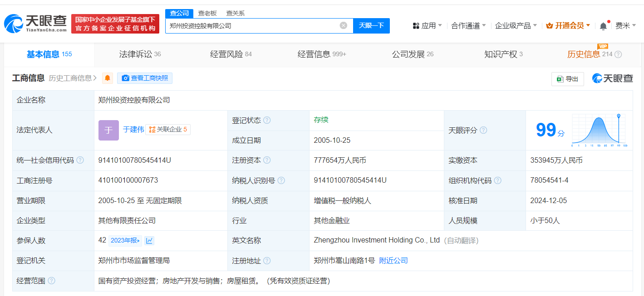Expand the 应用 dropdown menu

[427, 26]
